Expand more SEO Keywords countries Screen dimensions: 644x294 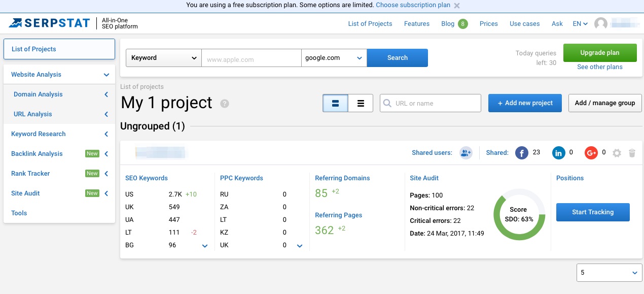(205, 246)
